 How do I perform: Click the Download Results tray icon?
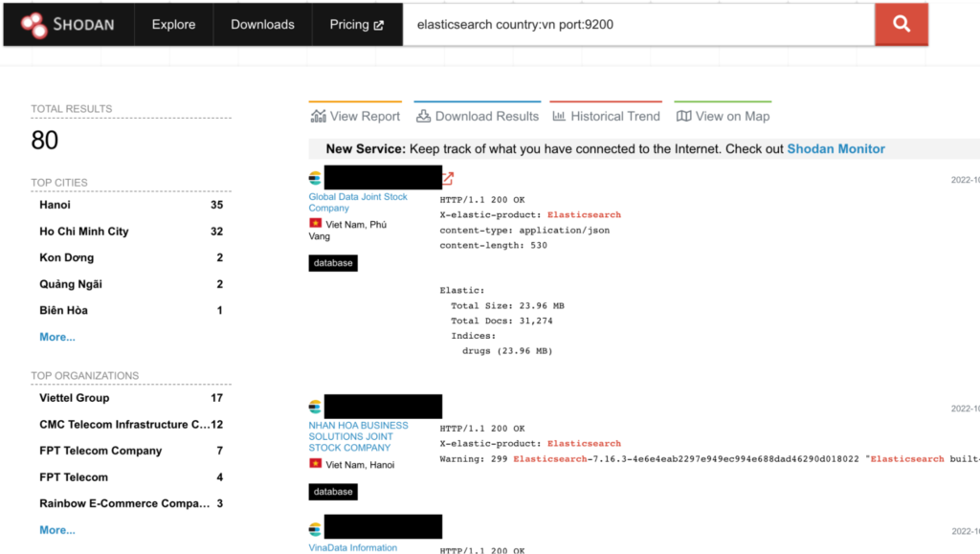pos(423,116)
